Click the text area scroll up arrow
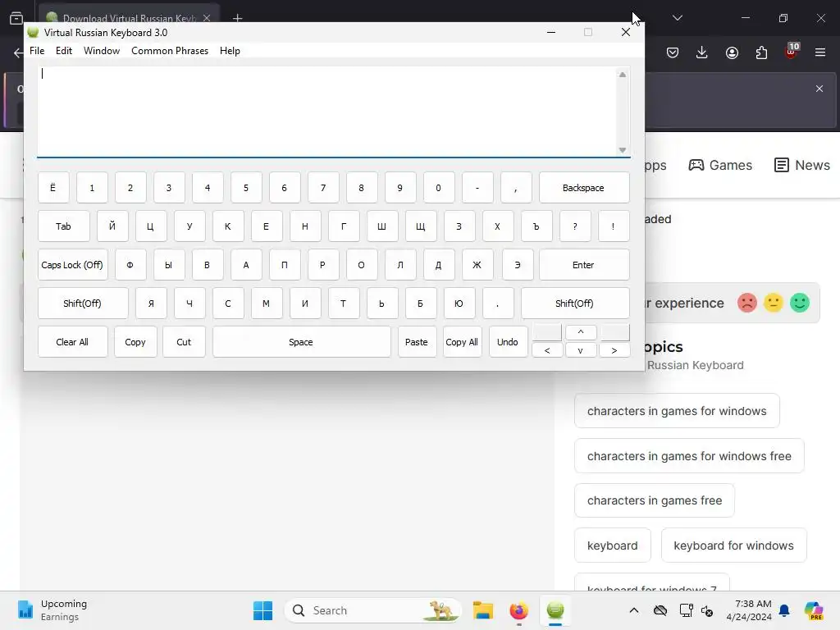The height and width of the screenshot is (630, 840). coord(623,75)
